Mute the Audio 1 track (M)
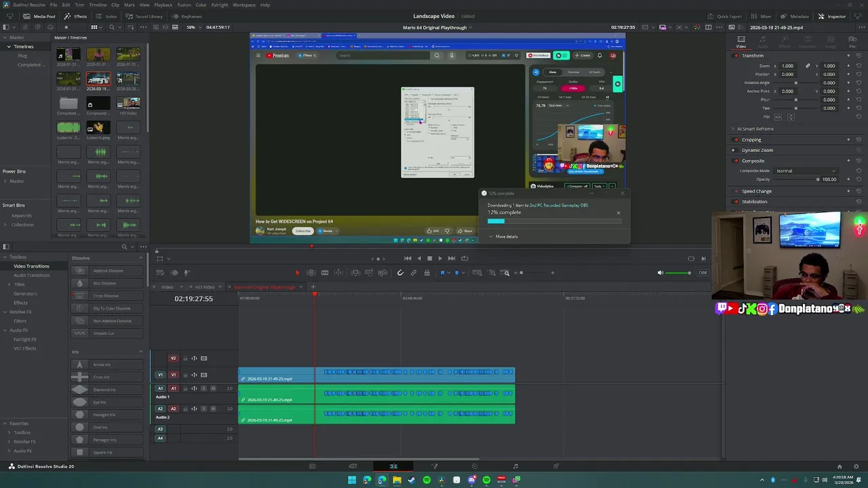The height and width of the screenshot is (488, 868). coord(213,388)
